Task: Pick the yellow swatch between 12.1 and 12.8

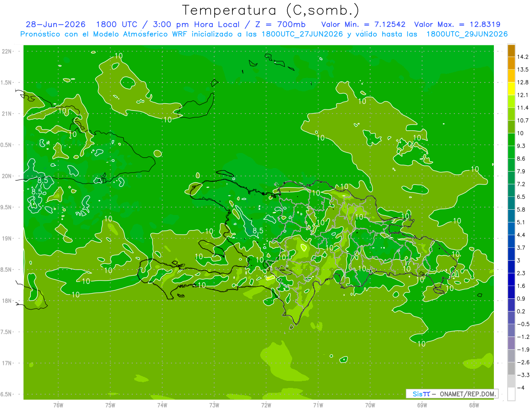Action: (x=511, y=89)
